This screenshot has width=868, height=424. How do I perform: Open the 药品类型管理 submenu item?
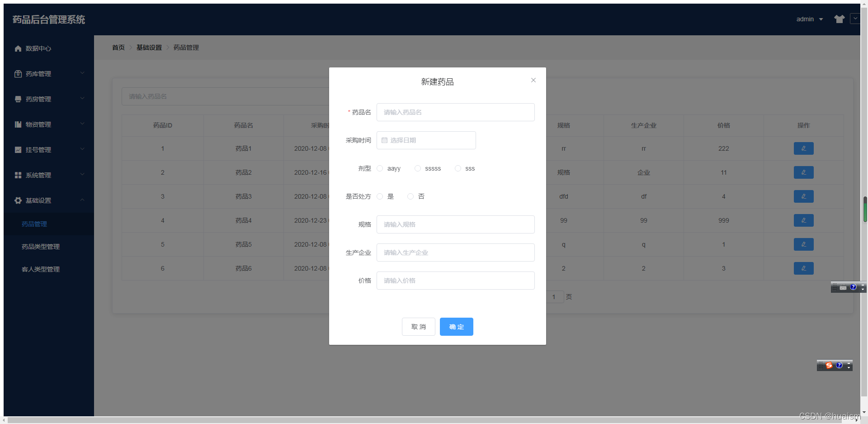49,247
